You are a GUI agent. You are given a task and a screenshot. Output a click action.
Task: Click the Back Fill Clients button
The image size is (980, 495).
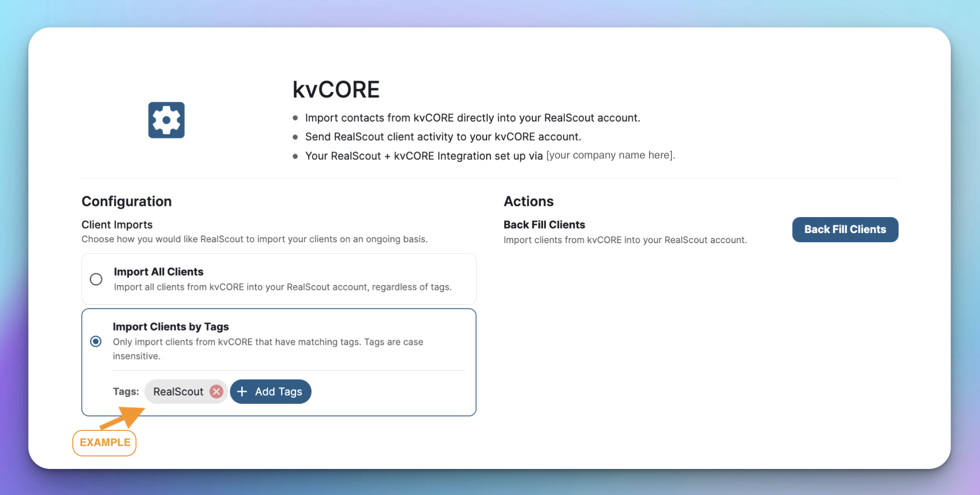[x=845, y=230]
